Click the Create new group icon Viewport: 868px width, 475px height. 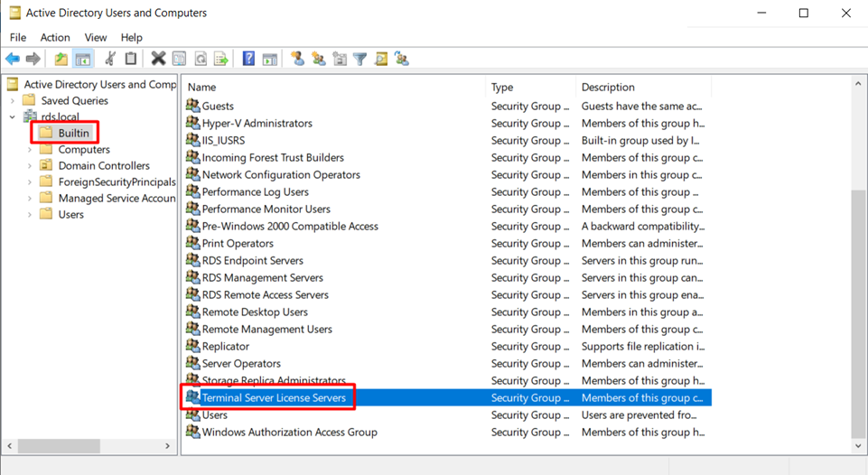pos(318,59)
